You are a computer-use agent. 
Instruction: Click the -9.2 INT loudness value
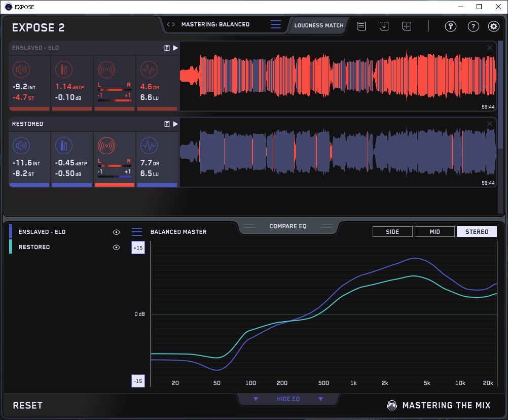tap(24, 87)
